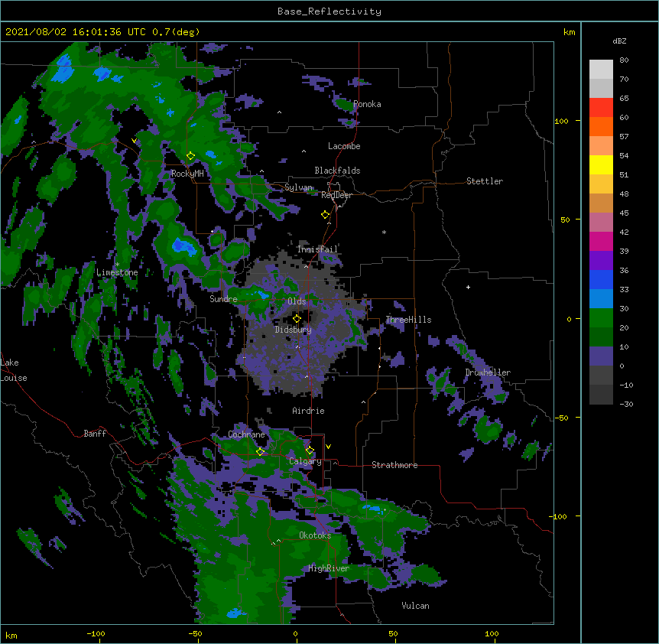Click the Cochrane town label
The image size is (659, 644).
tap(246, 434)
